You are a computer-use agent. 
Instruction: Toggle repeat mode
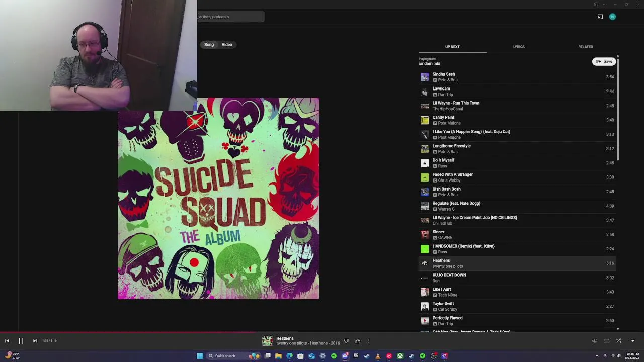[607, 341]
